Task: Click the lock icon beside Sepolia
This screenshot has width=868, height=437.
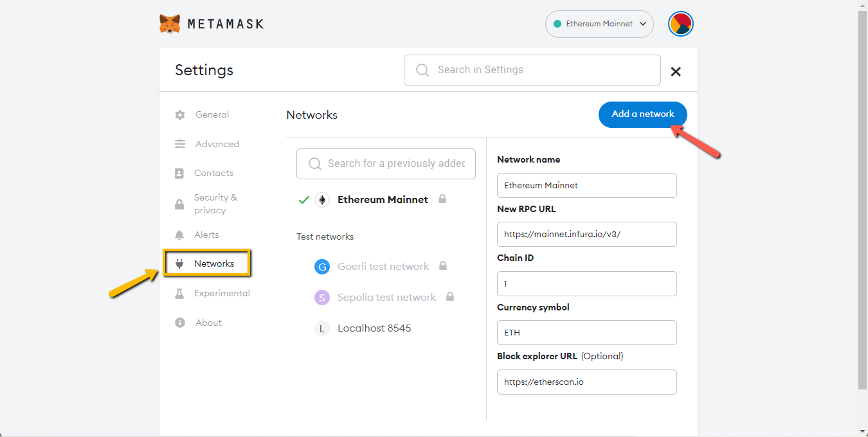Action: point(450,296)
